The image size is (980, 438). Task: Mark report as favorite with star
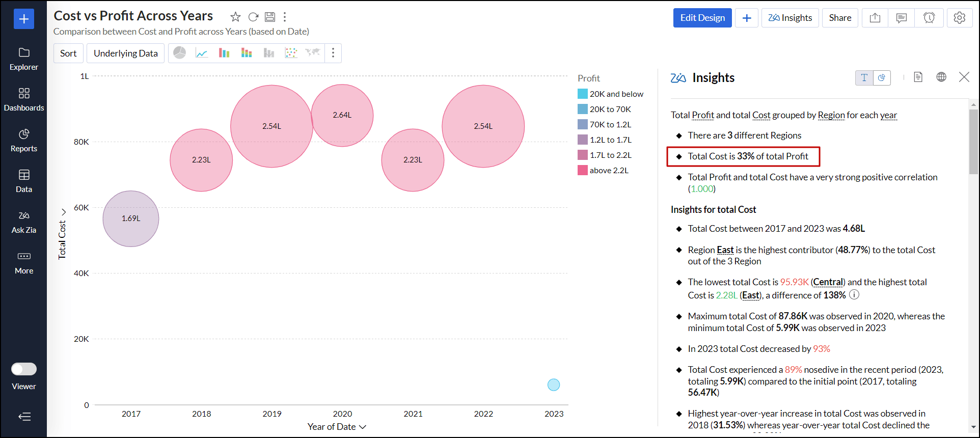(235, 17)
